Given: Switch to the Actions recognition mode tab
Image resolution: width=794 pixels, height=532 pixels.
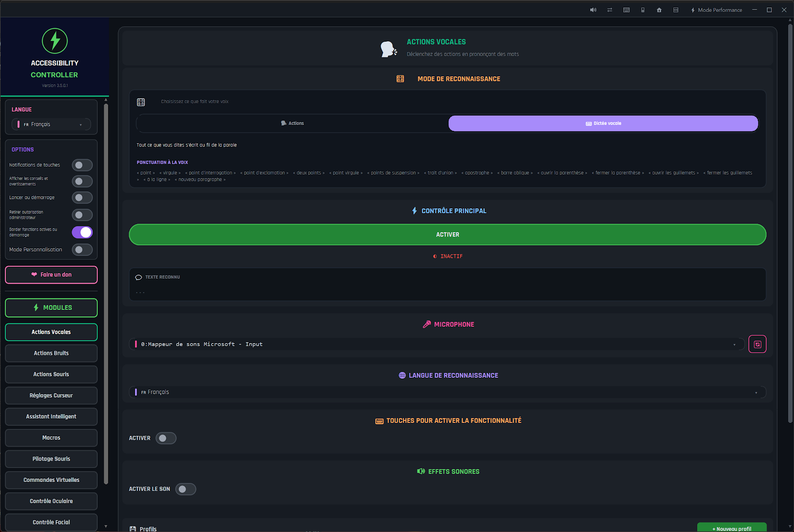Looking at the screenshot, I should point(292,123).
